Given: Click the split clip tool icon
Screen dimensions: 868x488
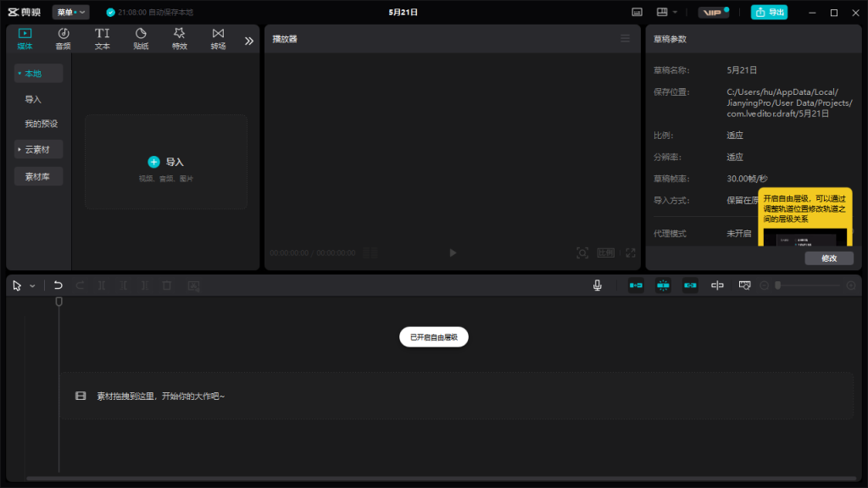Looking at the screenshot, I should pyautogui.click(x=102, y=286).
